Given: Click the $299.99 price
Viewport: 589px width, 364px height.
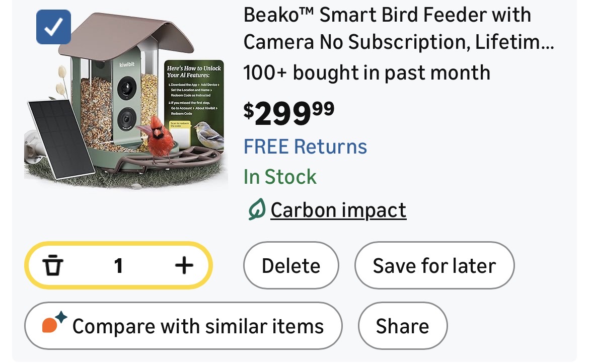Looking at the screenshot, I should pos(288,113).
